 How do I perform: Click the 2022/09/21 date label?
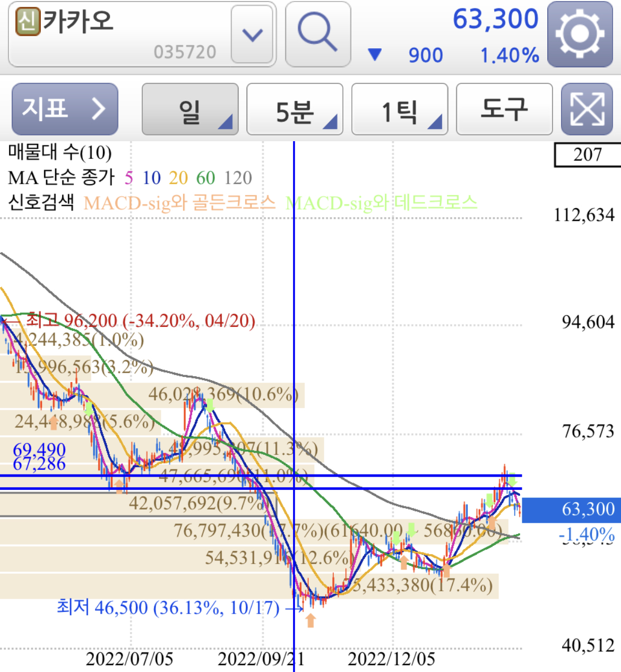click(261, 659)
